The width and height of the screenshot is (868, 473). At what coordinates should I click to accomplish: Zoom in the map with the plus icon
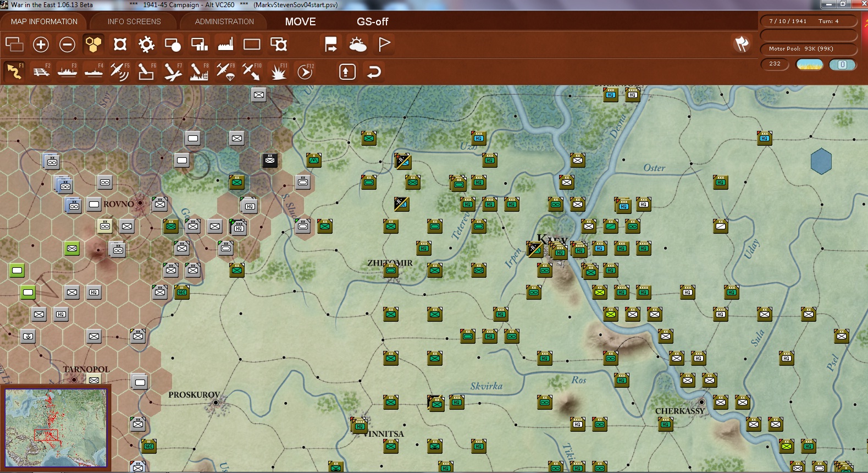coord(41,44)
